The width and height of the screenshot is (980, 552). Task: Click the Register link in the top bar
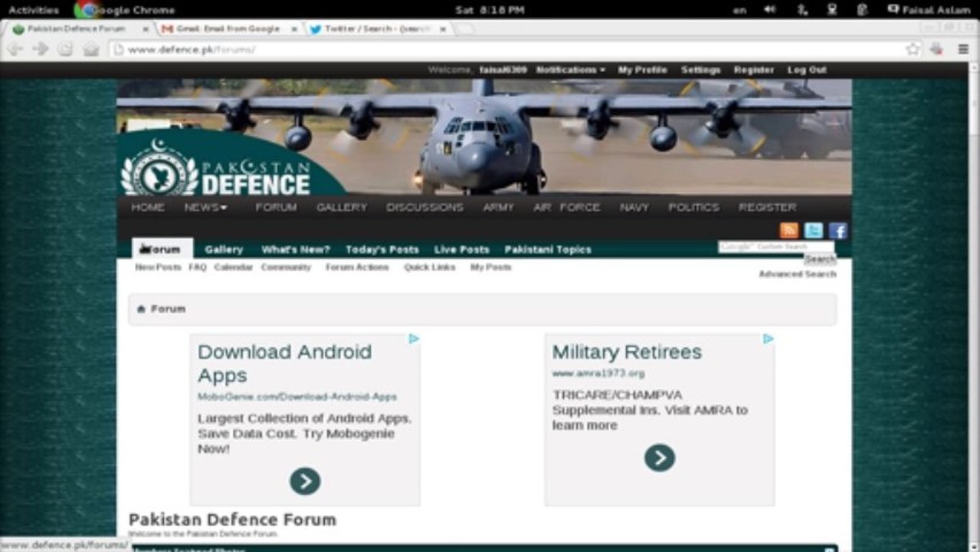[753, 70]
